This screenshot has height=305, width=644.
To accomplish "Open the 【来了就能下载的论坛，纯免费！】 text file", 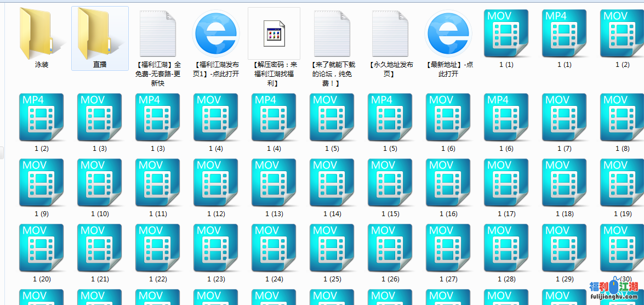I will (332, 34).
